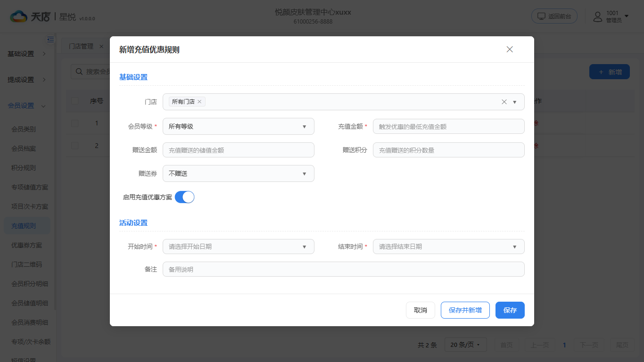Click the 新增 button behind the dialog
Image resolution: width=644 pixels, height=362 pixels.
(610, 72)
